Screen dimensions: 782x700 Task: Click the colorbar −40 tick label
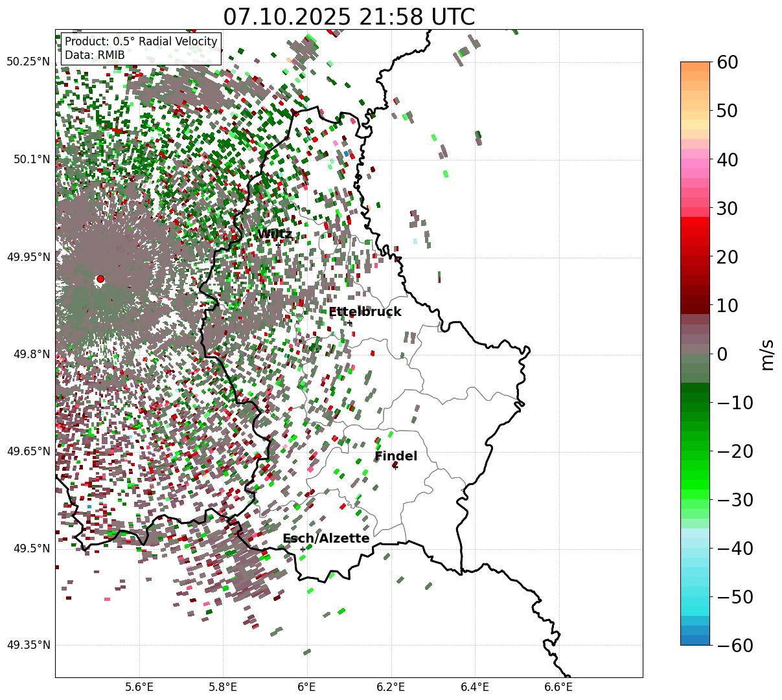point(735,548)
